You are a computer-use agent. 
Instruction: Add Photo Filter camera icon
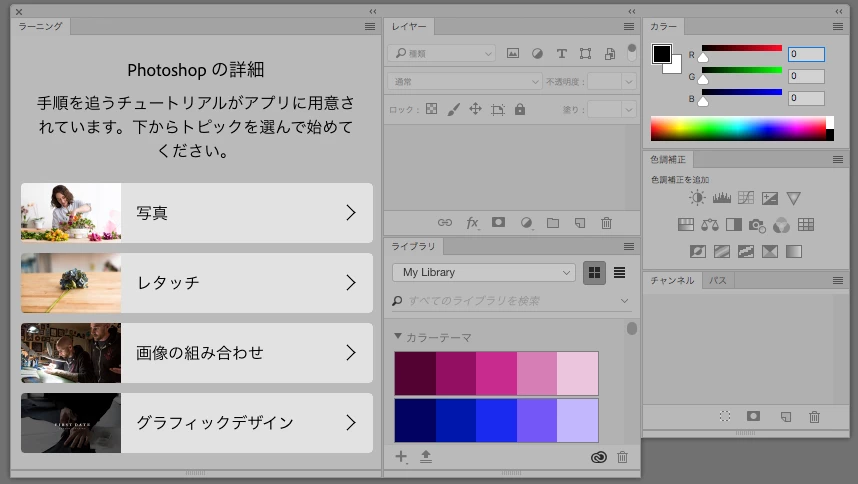point(757,225)
